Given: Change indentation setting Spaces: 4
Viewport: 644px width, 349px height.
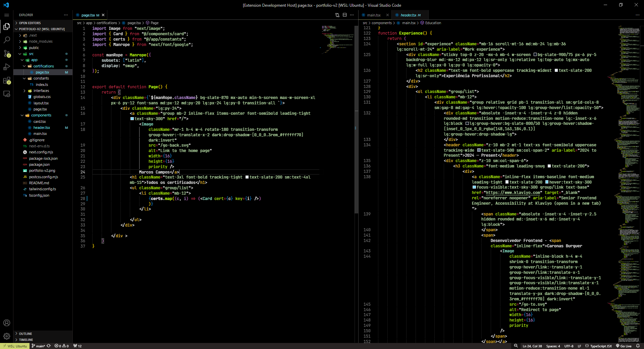Looking at the screenshot, I should tap(553, 346).
